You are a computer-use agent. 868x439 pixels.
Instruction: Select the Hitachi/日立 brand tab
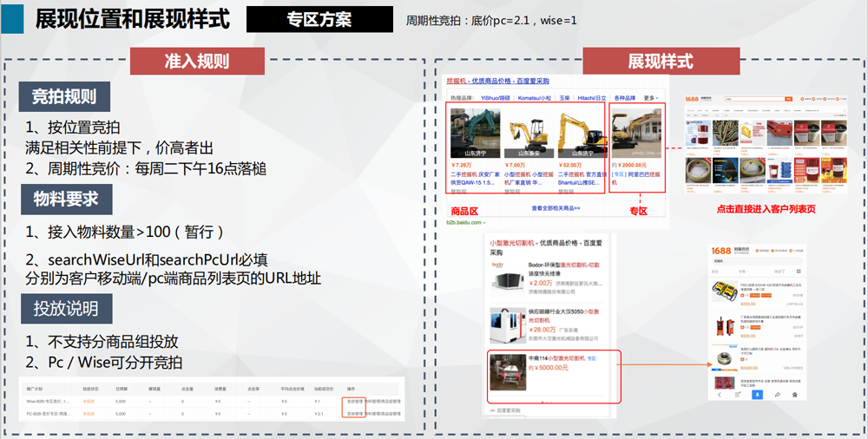coord(592,98)
